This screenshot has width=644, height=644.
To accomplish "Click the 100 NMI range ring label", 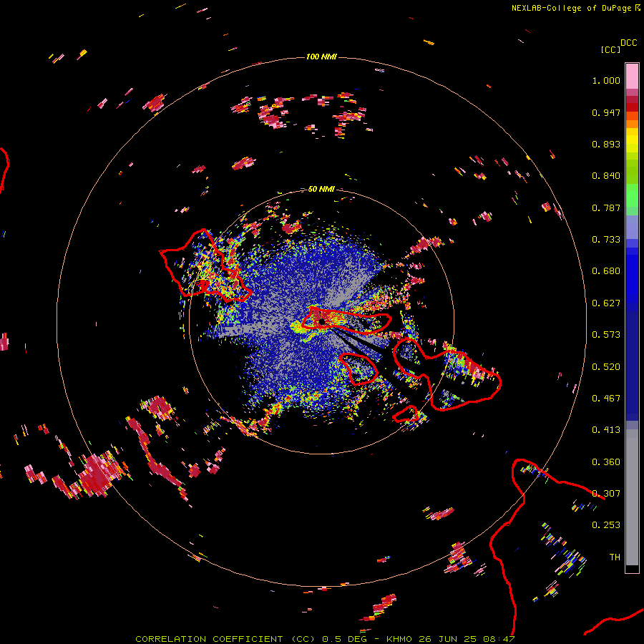I will pyautogui.click(x=321, y=57).
